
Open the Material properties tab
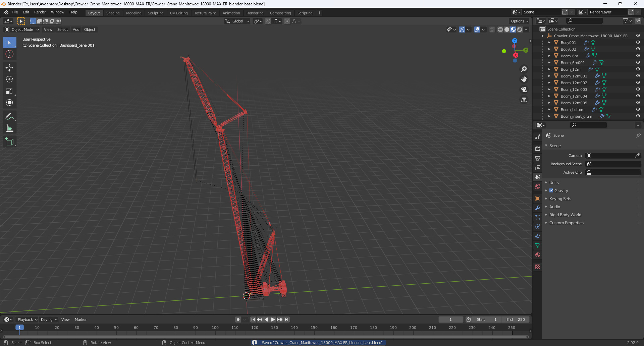click(x=538, y=255)
